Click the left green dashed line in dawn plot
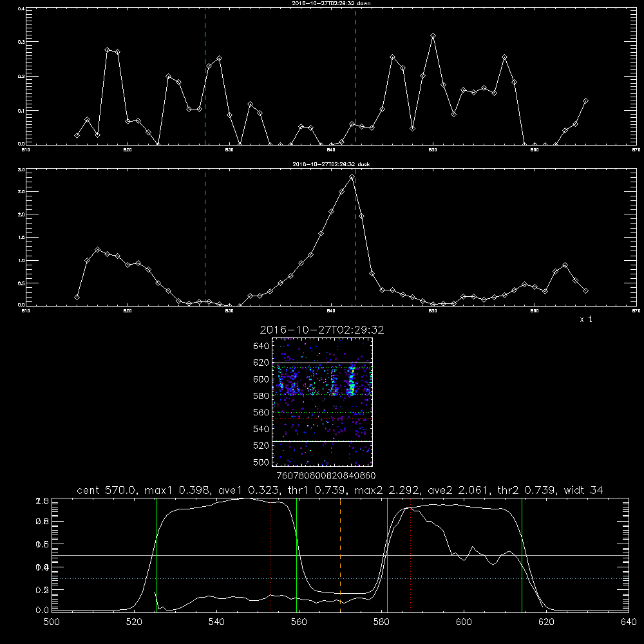 pyautogui.click(x=205, y=78)
